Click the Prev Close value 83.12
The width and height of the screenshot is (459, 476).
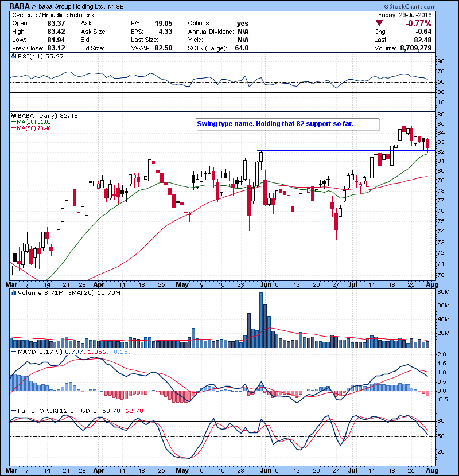[x=56, y=48]
